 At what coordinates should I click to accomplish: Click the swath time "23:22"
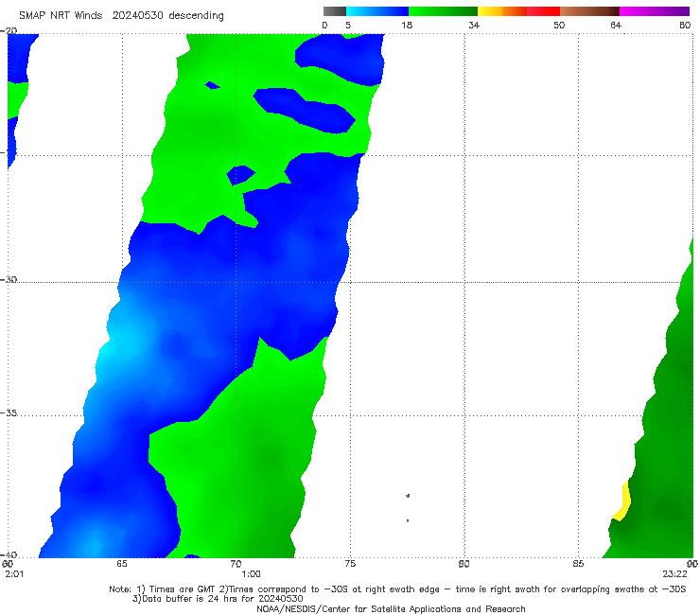click(x=674, y=574)
